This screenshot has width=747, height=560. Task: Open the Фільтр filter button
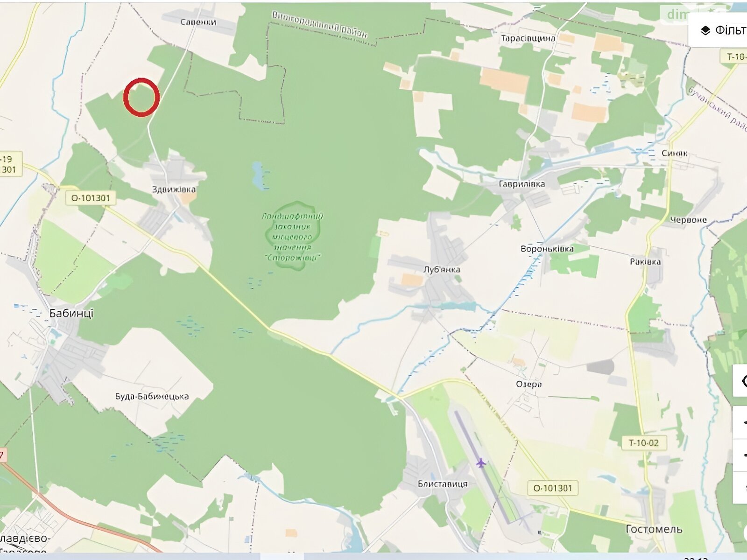coord(718,30)
